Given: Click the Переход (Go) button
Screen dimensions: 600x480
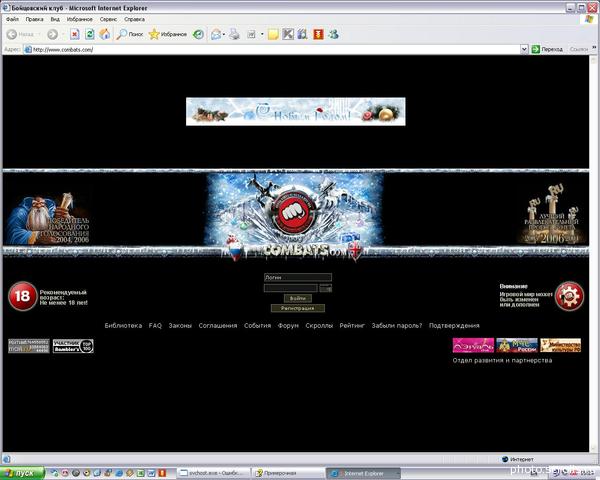Looking at the screenshot, I should coord(547,49).
